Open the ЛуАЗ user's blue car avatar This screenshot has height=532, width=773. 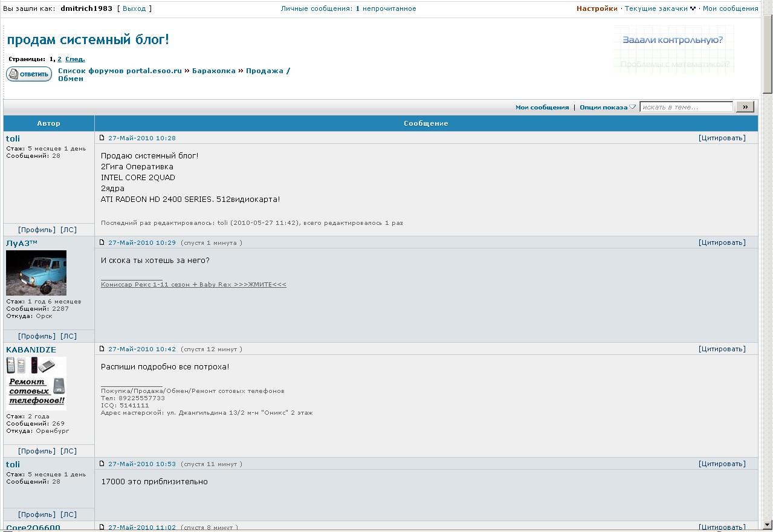pyautogui.click(x=36, y=273)
